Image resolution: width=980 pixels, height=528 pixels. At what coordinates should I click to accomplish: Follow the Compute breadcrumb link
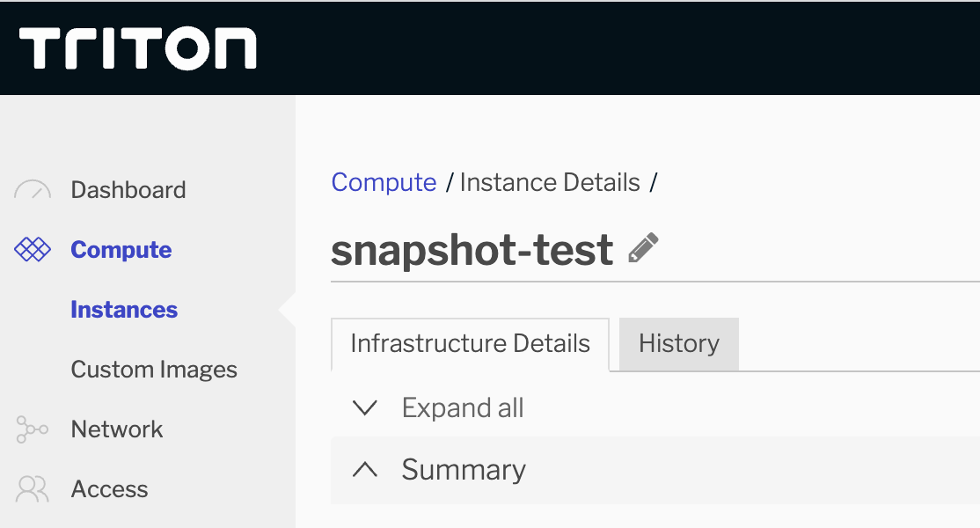click(x=384, y=182)
